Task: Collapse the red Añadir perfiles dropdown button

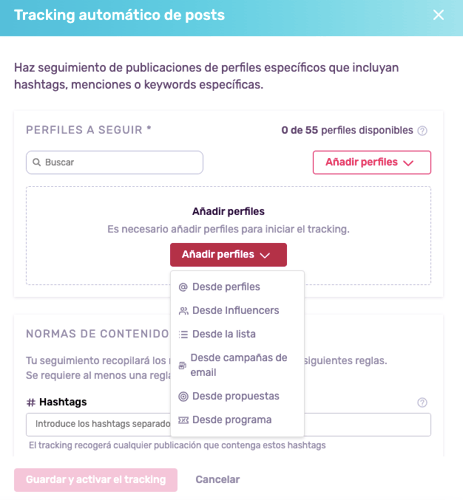Action: tap(228, 255)
